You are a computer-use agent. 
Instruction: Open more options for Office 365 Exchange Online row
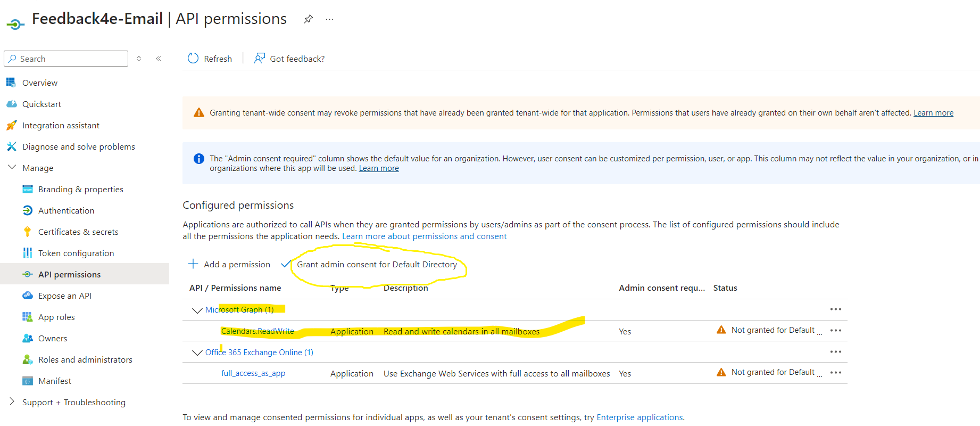(x=836, y=351)
